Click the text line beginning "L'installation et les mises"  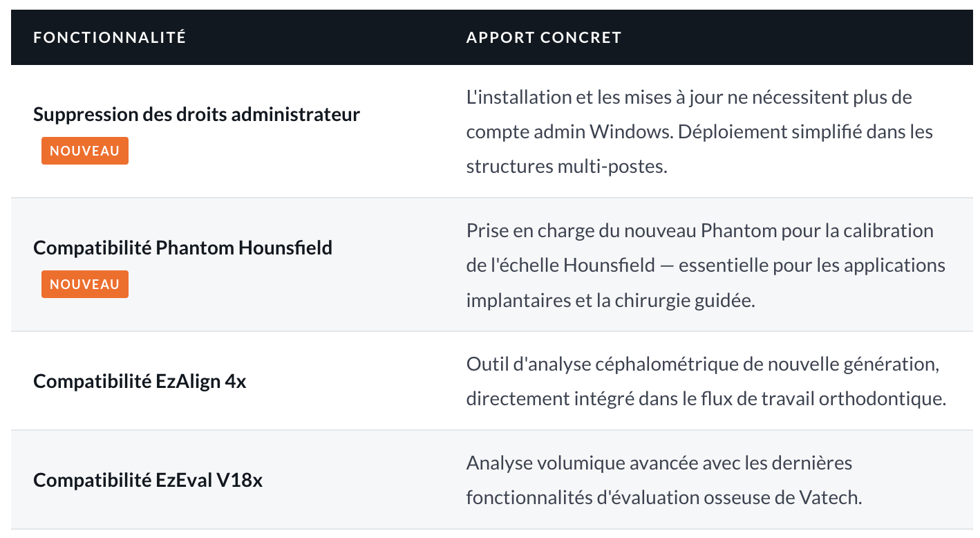click(x=689, y=97)
